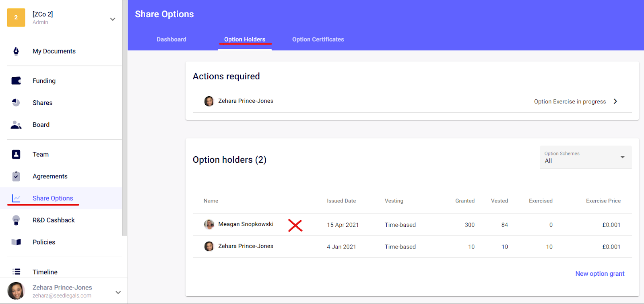The width and height of the screenshot is (644, 304).
Task: Switch to the Option Holders tab
Action: tap(245, 39)
